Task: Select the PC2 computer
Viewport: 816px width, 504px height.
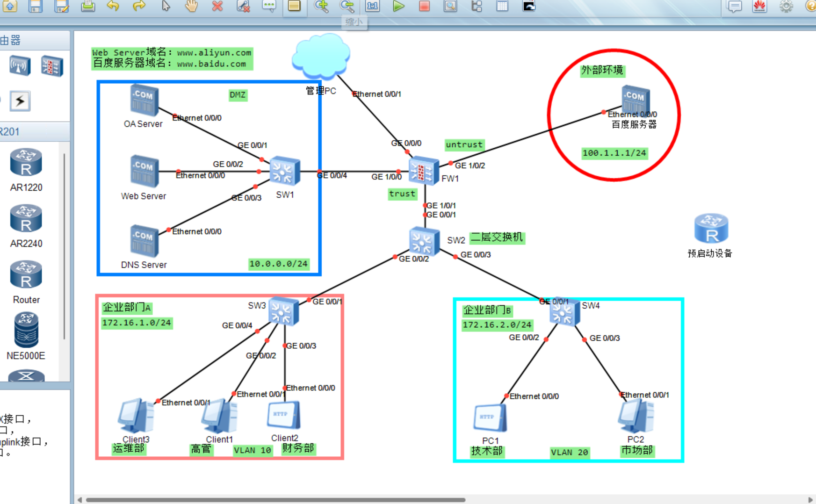Action: (x=635, y=416)
